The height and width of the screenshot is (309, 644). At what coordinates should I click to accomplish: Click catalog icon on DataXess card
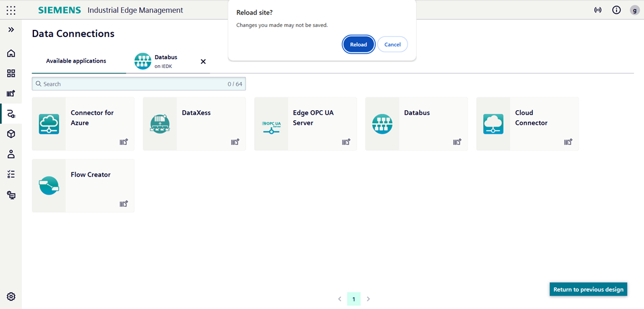[x=235, y=142]
